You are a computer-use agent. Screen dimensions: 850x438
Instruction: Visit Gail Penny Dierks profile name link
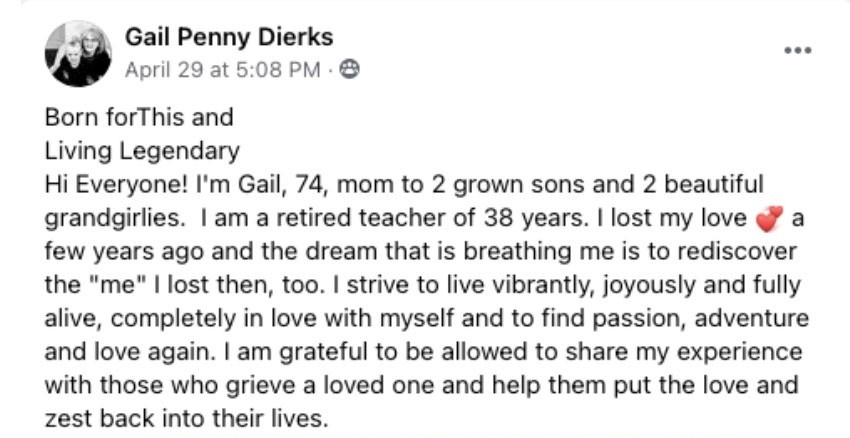(x=229, y=37)
